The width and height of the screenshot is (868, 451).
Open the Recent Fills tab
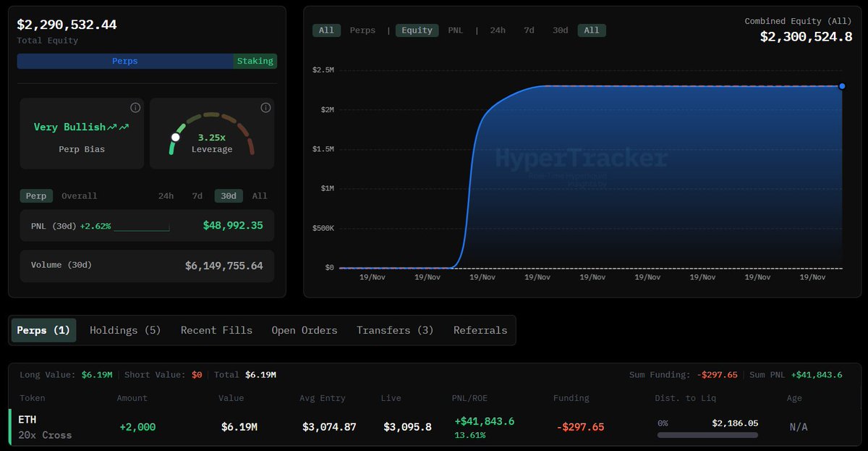click(x=216, y=329)
